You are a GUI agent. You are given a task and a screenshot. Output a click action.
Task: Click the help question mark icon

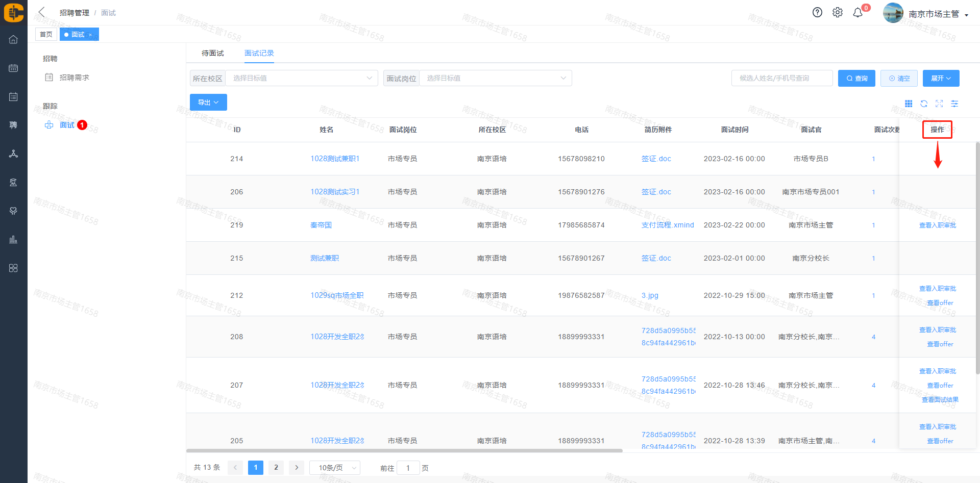pos(817,13)
